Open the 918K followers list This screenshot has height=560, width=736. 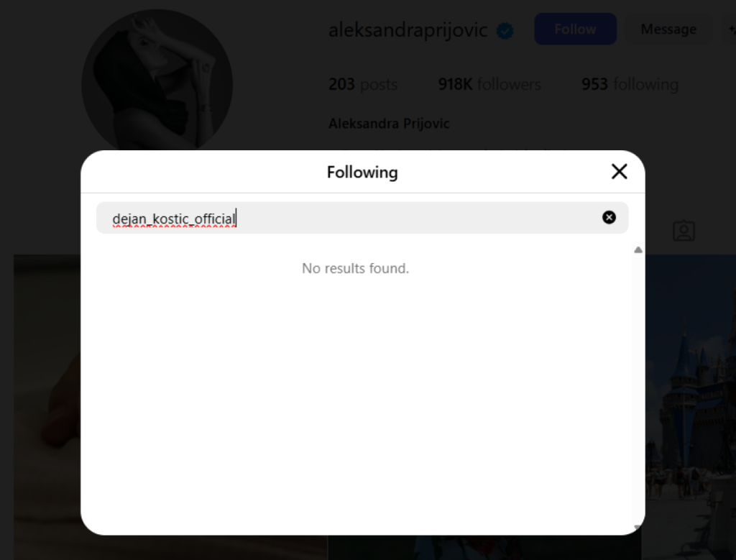coord(489,84)
